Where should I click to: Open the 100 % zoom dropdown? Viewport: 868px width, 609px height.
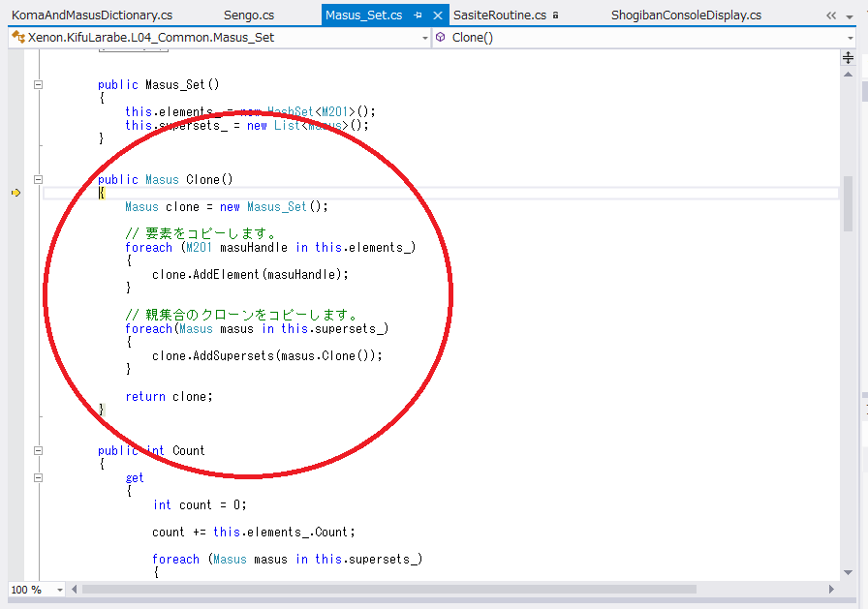[x=60, y=591]
